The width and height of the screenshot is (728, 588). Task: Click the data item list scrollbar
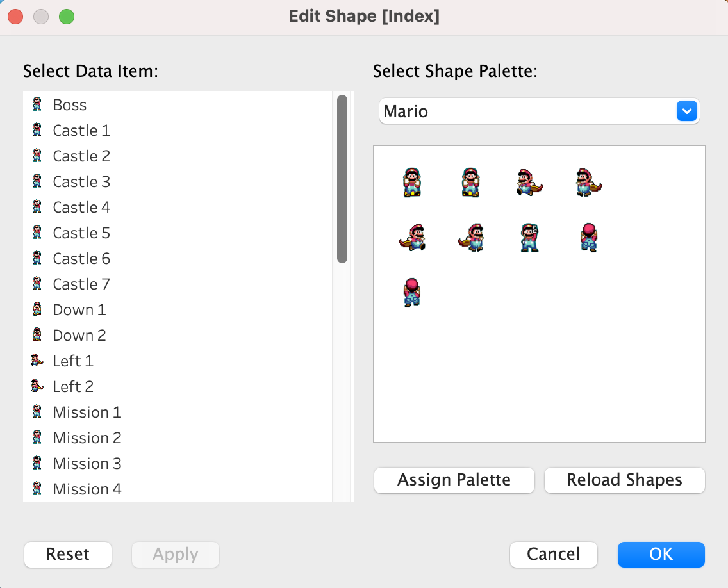342,179
